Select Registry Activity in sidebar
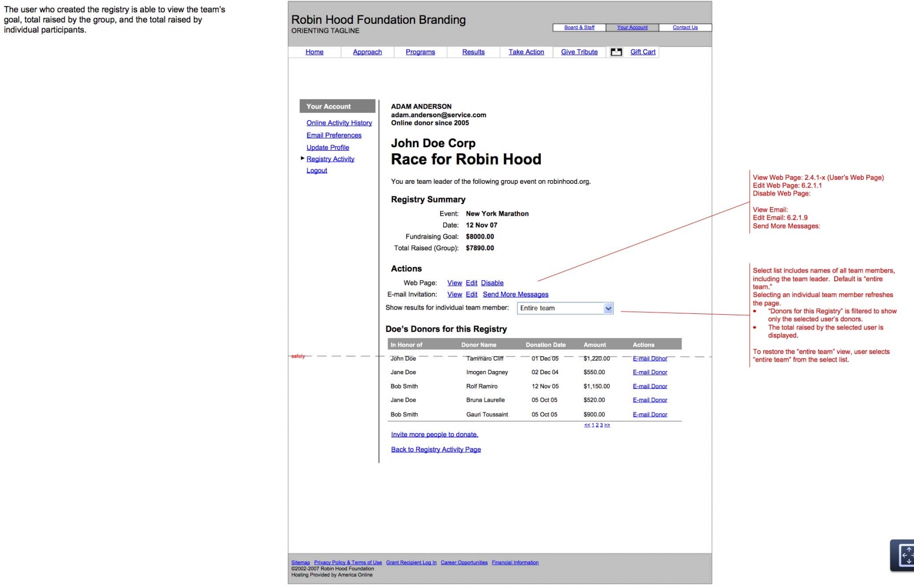This screenshot has height=588, width=914. click(x=331, y=159)
